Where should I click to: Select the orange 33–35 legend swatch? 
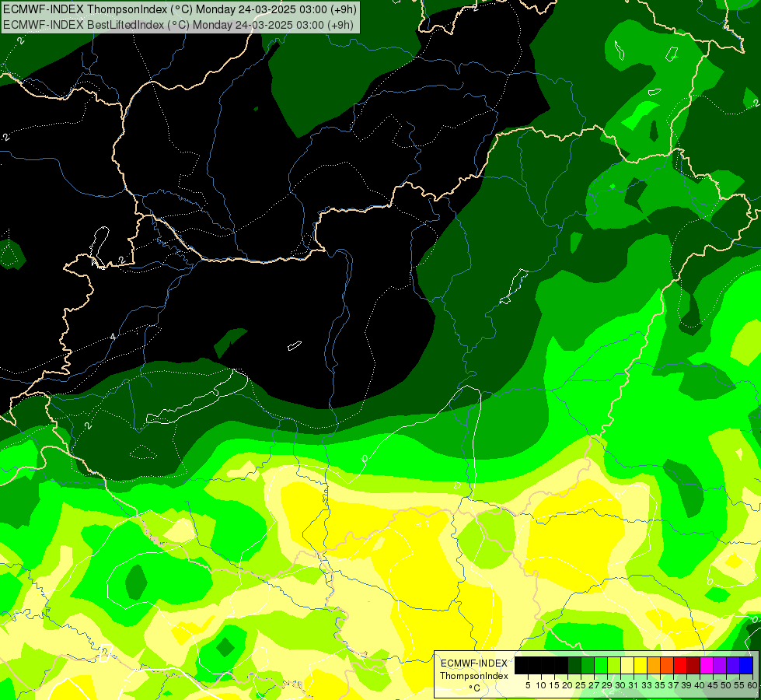[654, 666]
